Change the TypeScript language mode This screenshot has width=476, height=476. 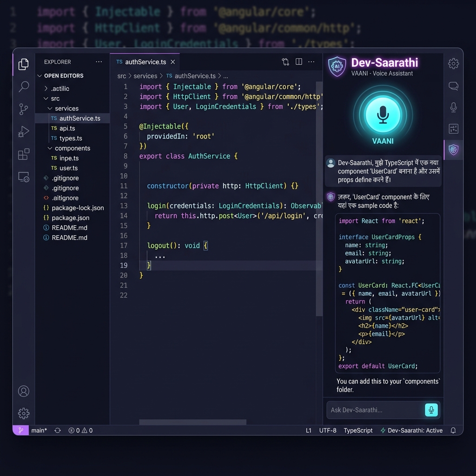click(x=358, y=430)
